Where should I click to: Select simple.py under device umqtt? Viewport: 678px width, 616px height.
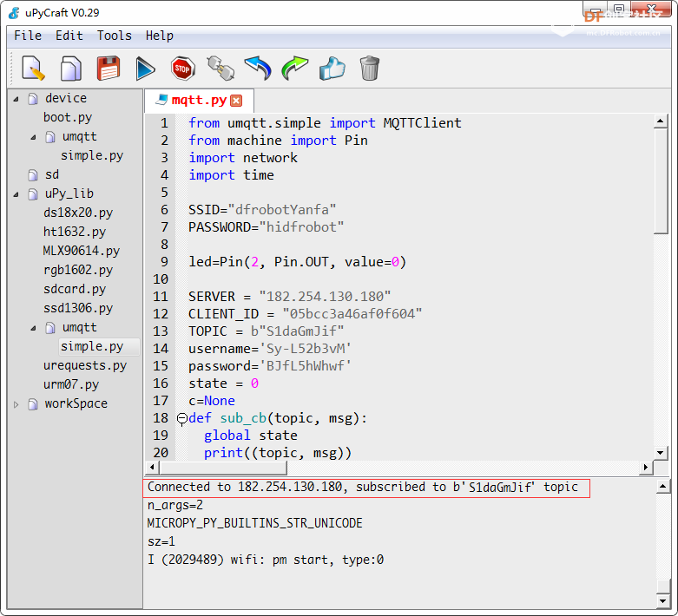click(92, 155)
